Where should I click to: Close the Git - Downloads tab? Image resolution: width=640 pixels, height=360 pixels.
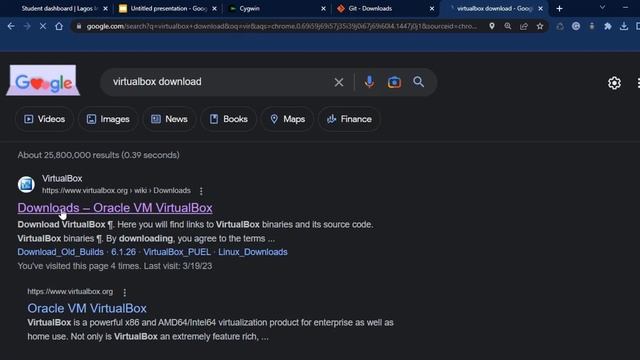click(x=432, y=9)
